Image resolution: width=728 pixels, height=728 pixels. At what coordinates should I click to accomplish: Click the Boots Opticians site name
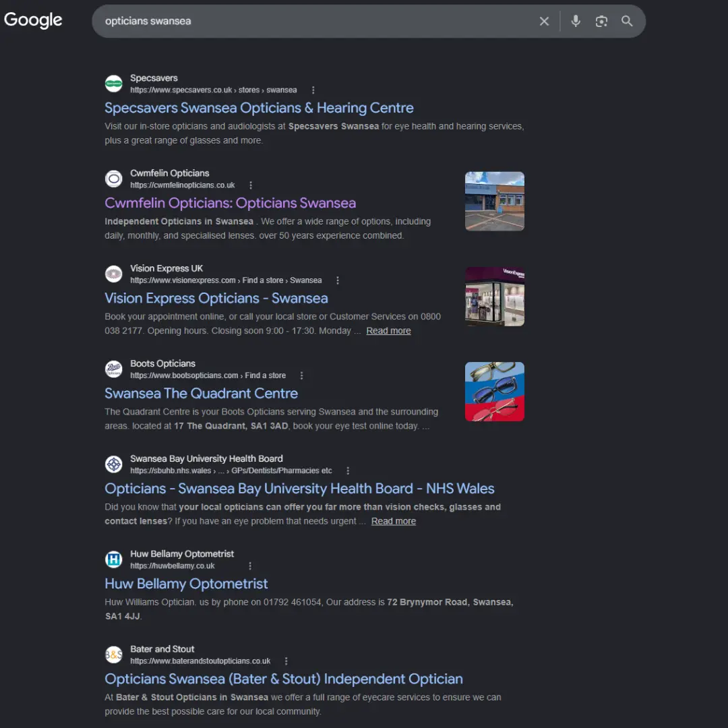(162, 363)
